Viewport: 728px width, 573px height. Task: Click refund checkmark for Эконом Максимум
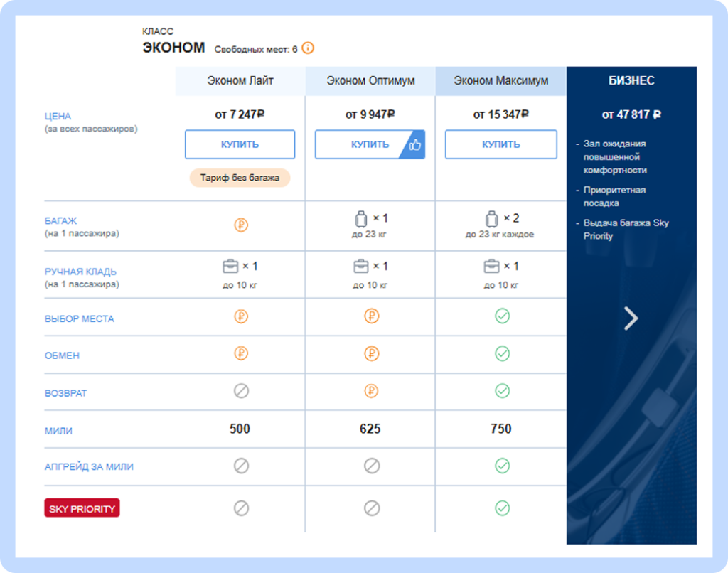tap(502, 391)
